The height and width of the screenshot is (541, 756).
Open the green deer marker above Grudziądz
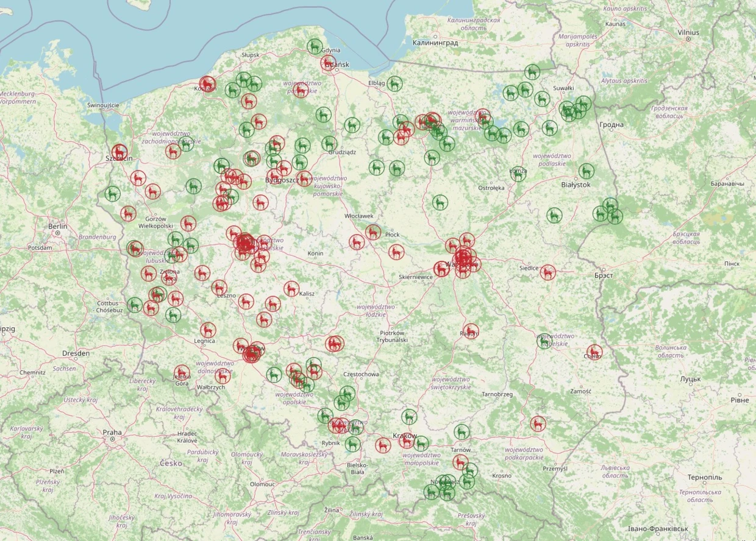tap(330, 144)
